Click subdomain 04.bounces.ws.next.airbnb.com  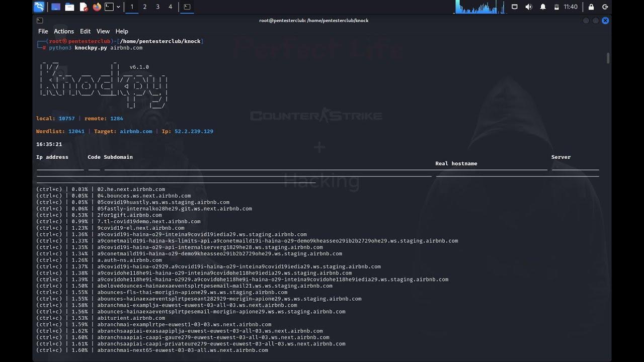[x=144, y=196]
